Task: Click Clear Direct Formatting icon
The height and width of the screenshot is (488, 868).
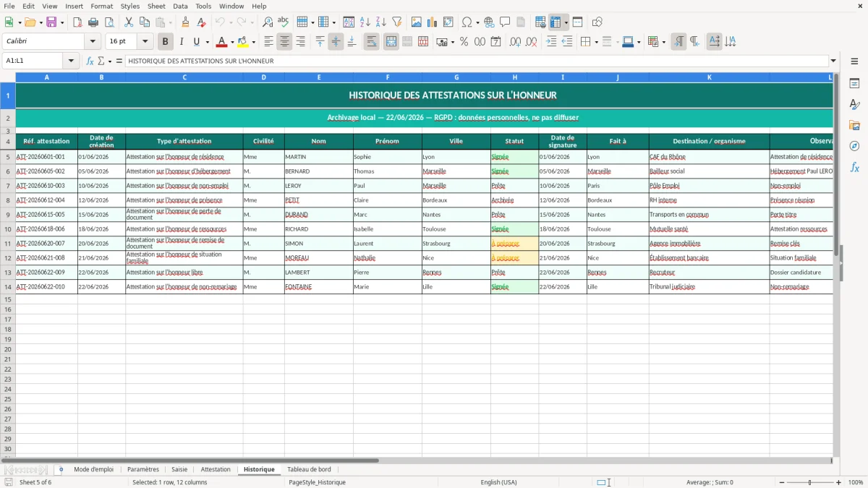Action: click(x=201, y=22)
